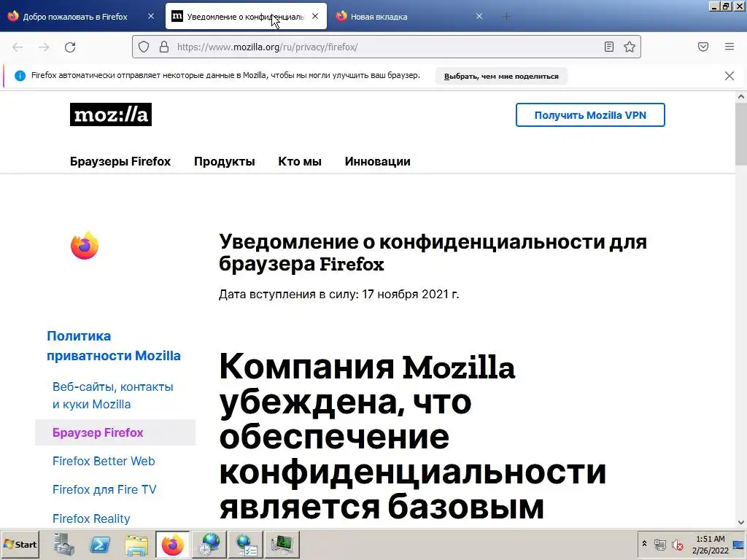Click the browser Forward arrow
This screenshot has width=747, height=560.
click(x=44, y=47)
